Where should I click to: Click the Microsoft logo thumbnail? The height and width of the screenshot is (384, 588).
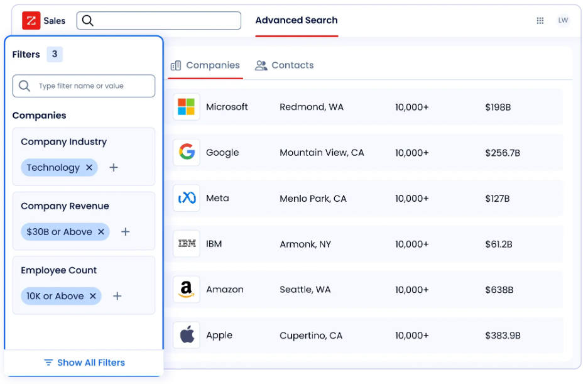click(x=187, y=107)
